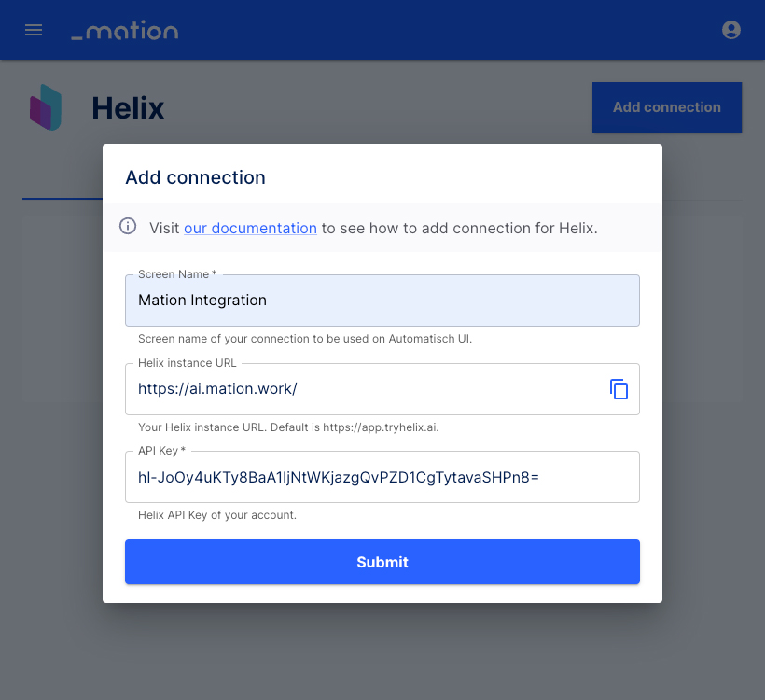Click into the Helix instance URL field
The width and height of the screenshot is (765, 700).
pyautogui.click(x=364, y=389)
